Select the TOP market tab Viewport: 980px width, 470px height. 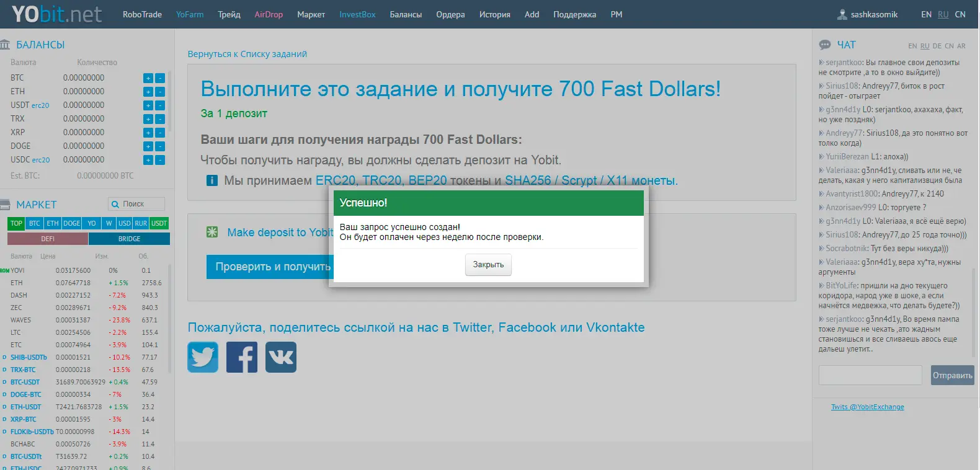(x=17, y=223)
